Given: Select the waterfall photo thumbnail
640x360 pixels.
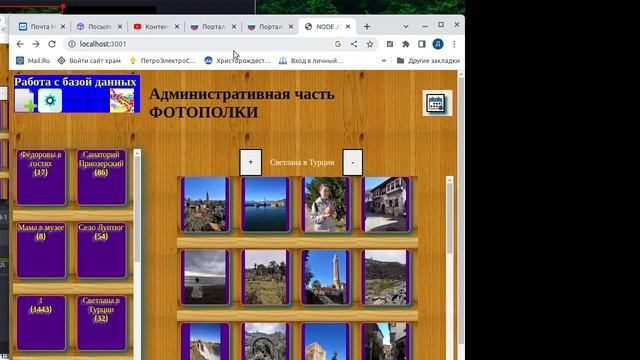Looking at the screenshot, I should [205, 342].
